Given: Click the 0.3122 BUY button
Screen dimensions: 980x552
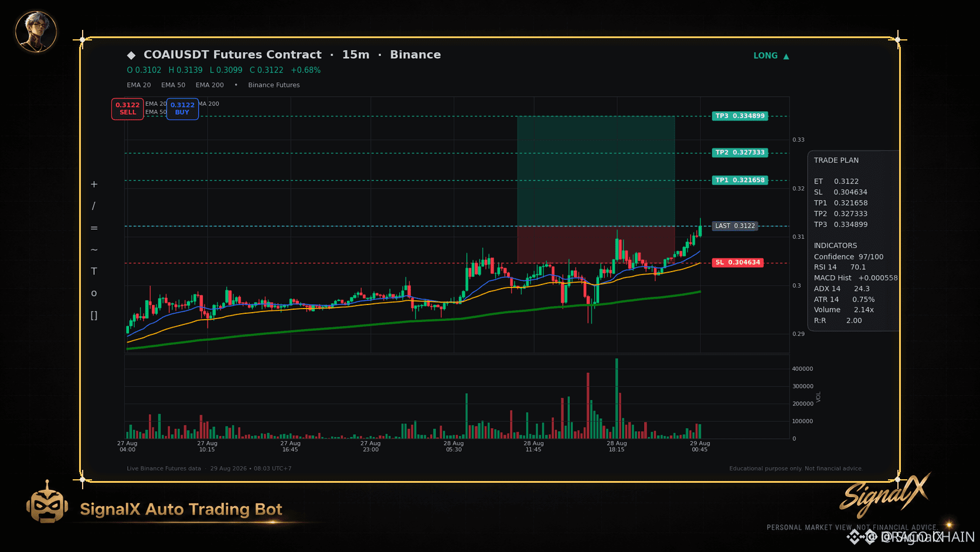Looking at the screenshot, I should pyautogui.click(x=182, y=109).
